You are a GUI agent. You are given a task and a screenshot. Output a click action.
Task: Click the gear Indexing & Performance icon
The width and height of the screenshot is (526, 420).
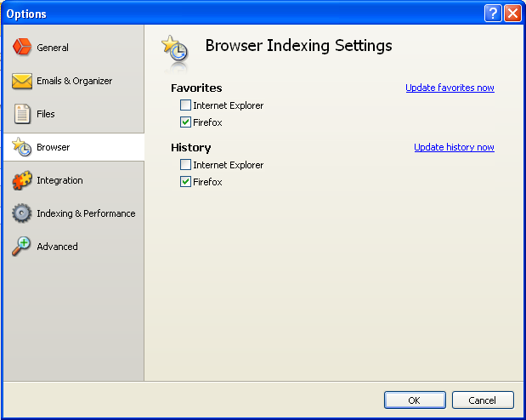22,213
